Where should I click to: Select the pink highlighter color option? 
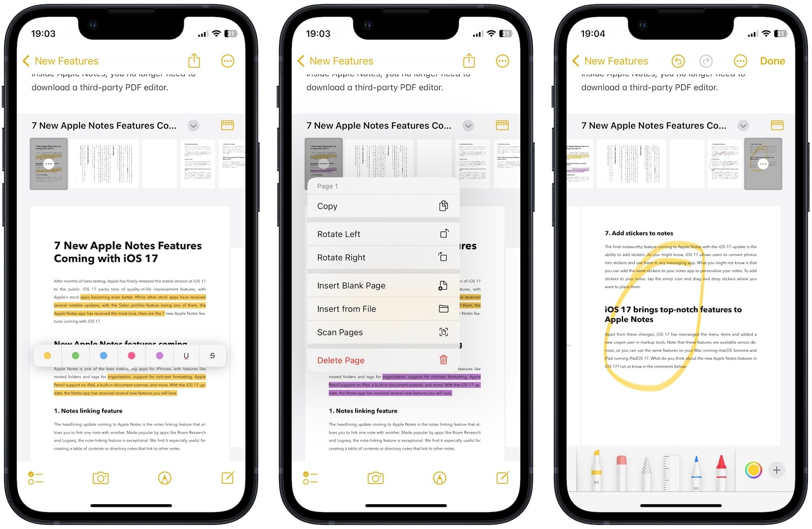pyautogui.click(x=130, y=355)
